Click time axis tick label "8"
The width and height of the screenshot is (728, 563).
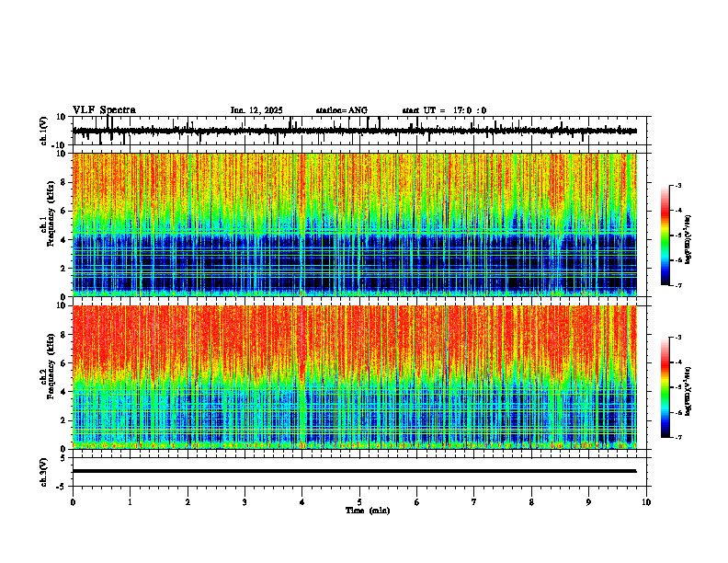point(531,502)
